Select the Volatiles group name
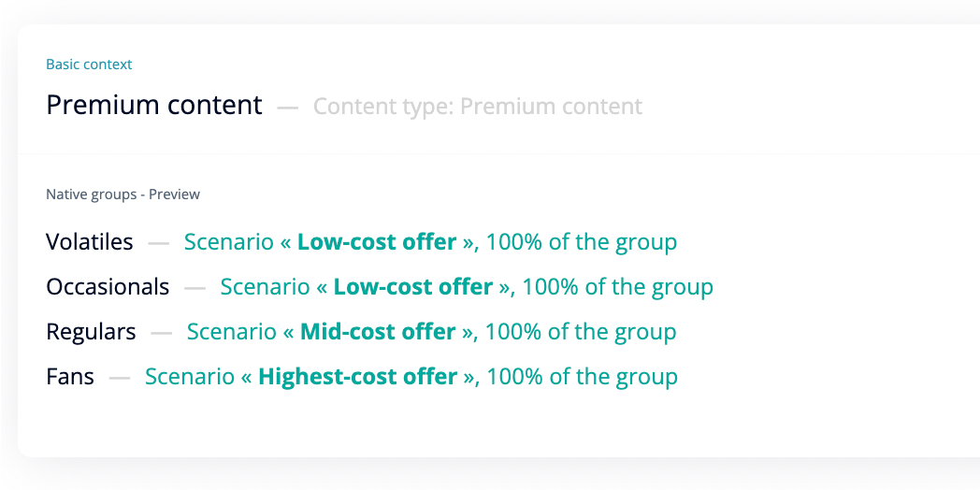Screen dimensions: 980x490 click(x=90, y=242)
